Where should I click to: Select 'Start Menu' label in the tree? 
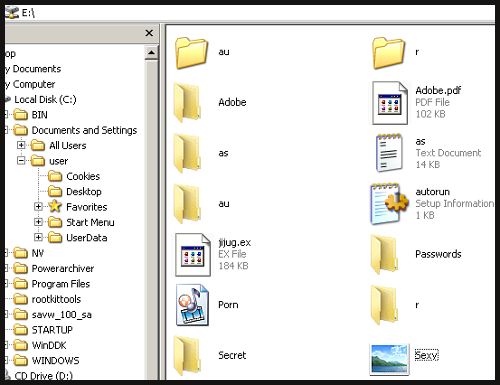[x=90, y=222]
